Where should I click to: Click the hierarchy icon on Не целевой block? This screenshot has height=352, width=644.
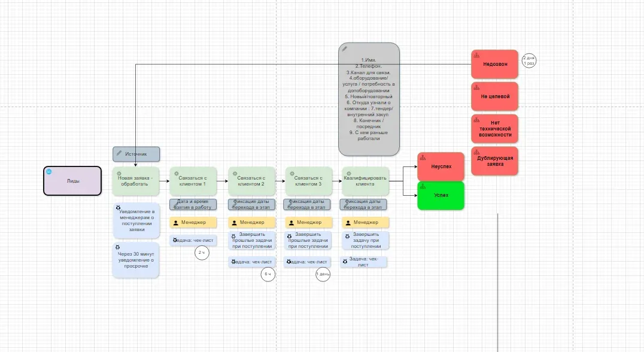(x=476, y=87)
